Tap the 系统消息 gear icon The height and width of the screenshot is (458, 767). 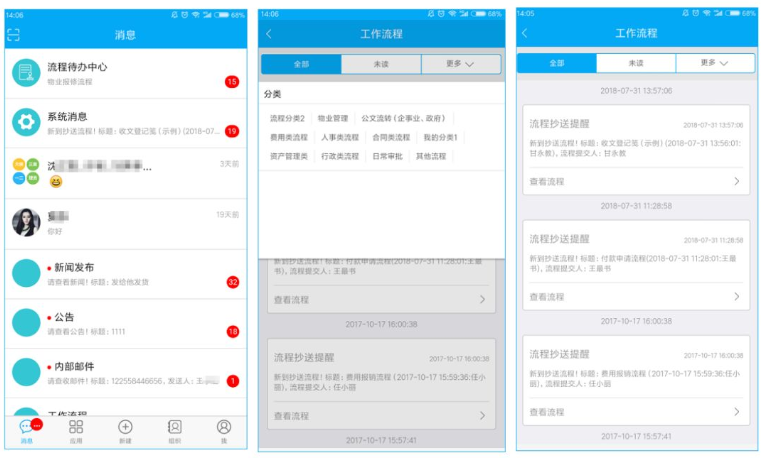[x=25, y=122]
